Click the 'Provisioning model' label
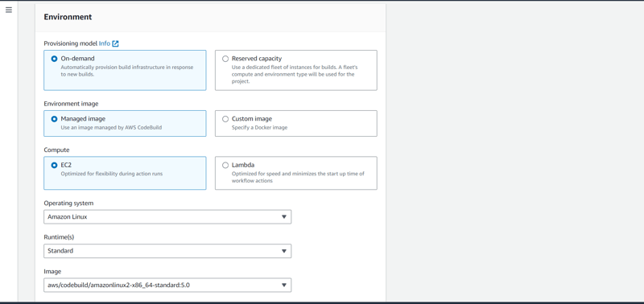Image resolution: width=644 pixels, height=304 pixels. pos(71,43)
